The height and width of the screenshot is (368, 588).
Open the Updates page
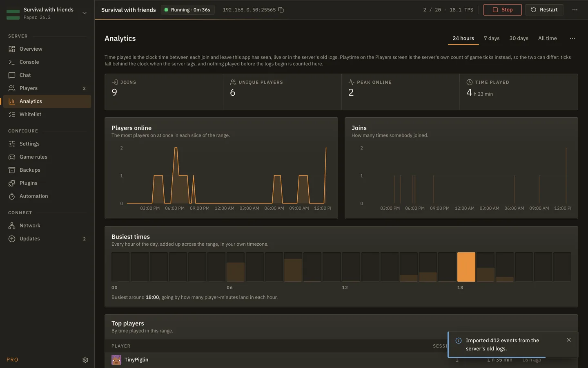pos(47,239)
